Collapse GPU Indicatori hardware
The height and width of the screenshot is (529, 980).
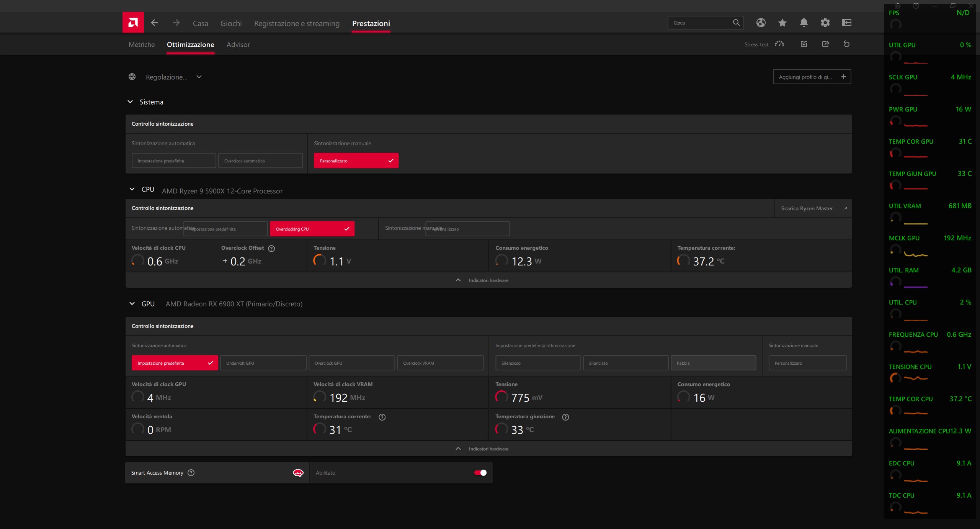coord(488,449)
